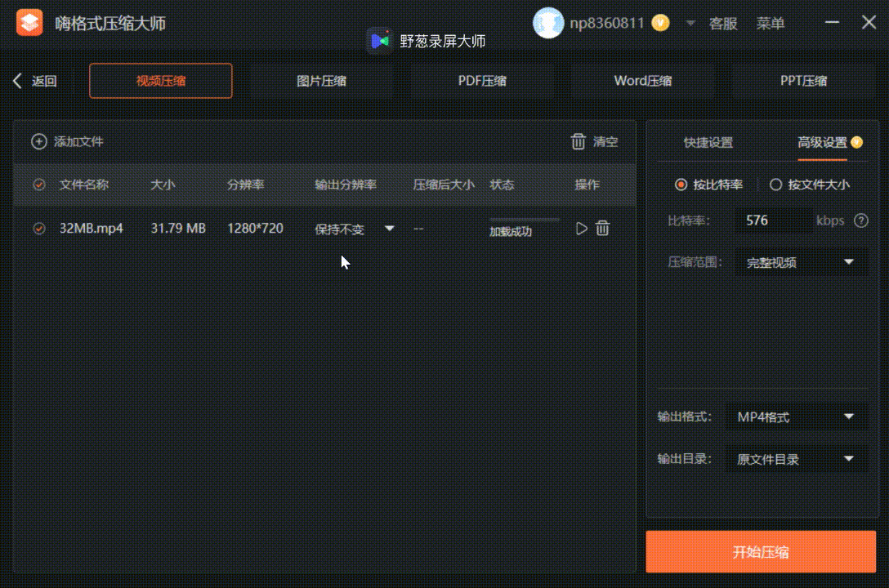Viewport: 889px width, 588px height.
Task: Click the 1280*720 resolution cell
Action: 255,229
